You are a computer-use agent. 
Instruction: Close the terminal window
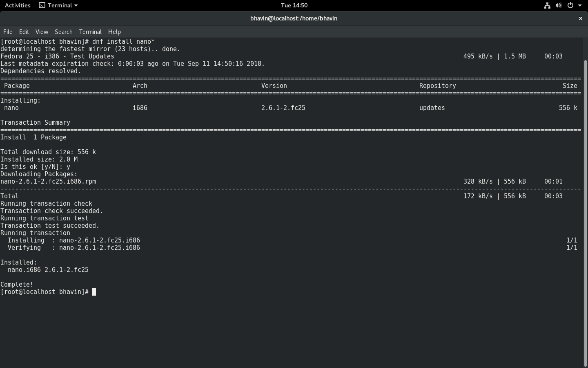[x=580, y=18]
